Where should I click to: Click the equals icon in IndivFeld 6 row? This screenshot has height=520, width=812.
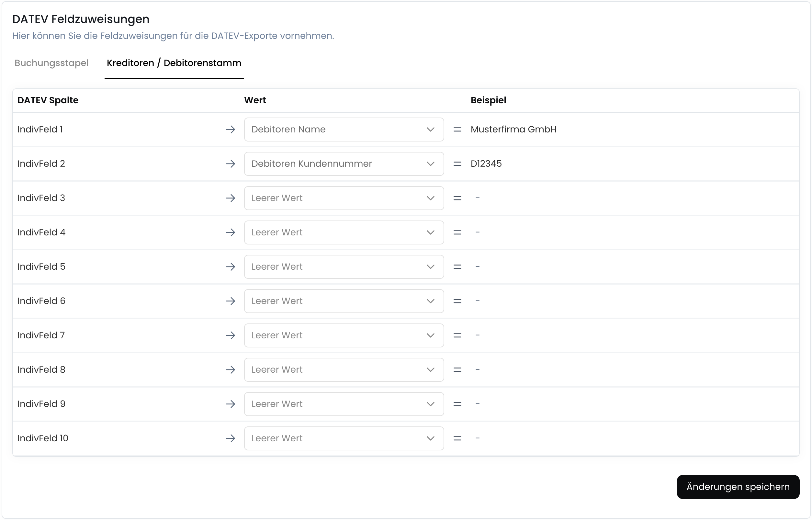tap(457, 301)
